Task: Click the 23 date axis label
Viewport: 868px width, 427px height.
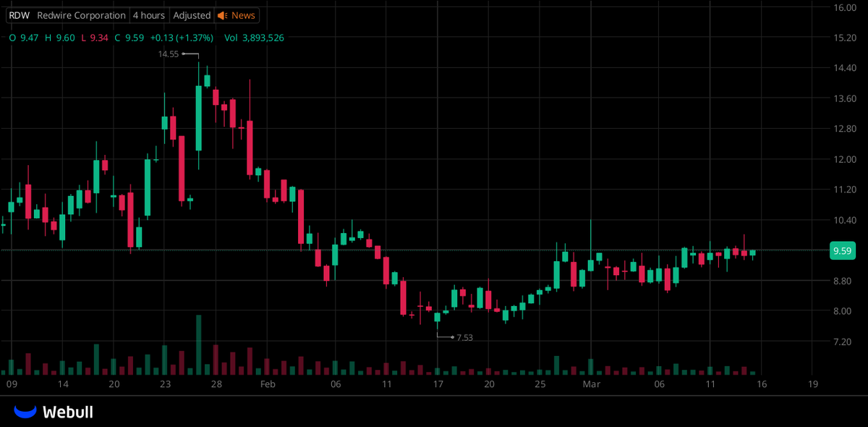Action: [166, 384]
